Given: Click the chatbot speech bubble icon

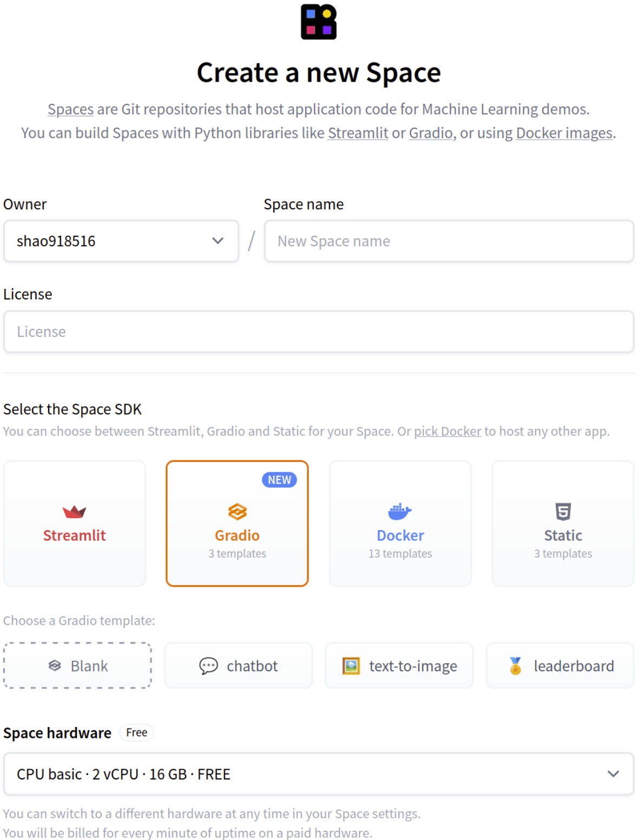Looking at the screenshot, I should pos(208,666).
